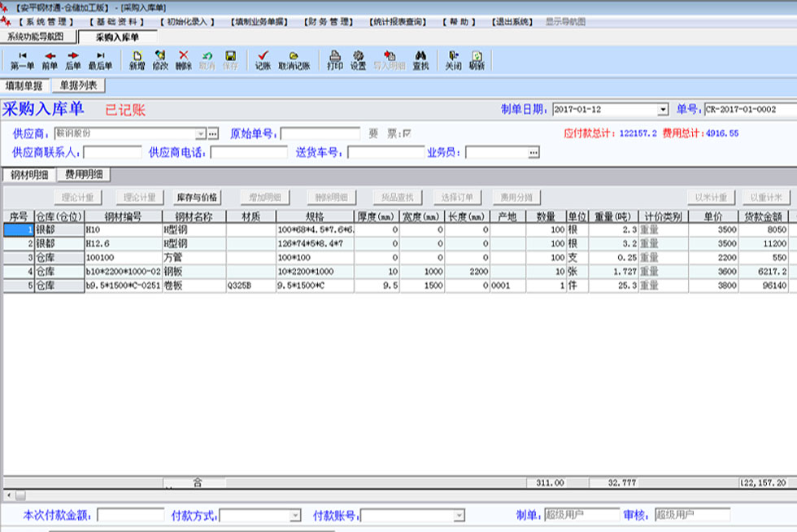Click the 增加明细 button
The height and width of the screenshot is (532, 797).
tap(265, 198)
